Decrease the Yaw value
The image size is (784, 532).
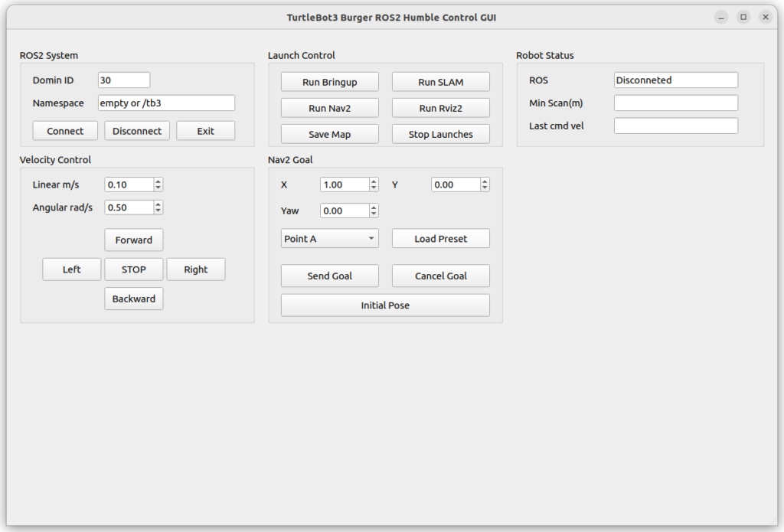[x=374, y=214]
